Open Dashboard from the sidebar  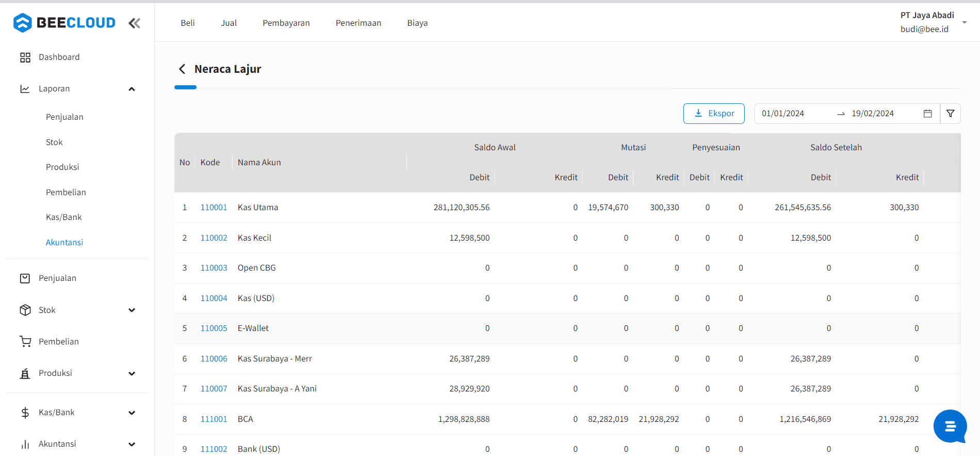click(59, 57)
